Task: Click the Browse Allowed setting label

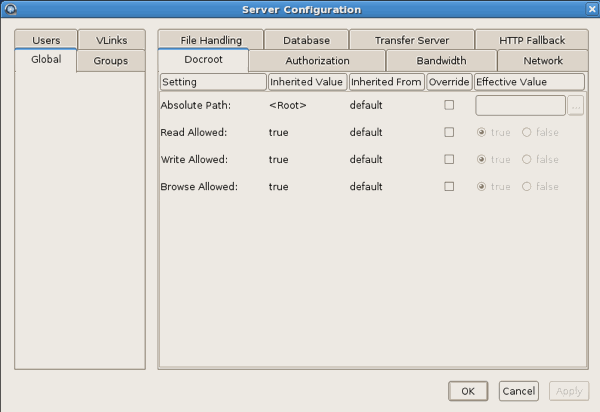Action: click(x=199, y=187)
